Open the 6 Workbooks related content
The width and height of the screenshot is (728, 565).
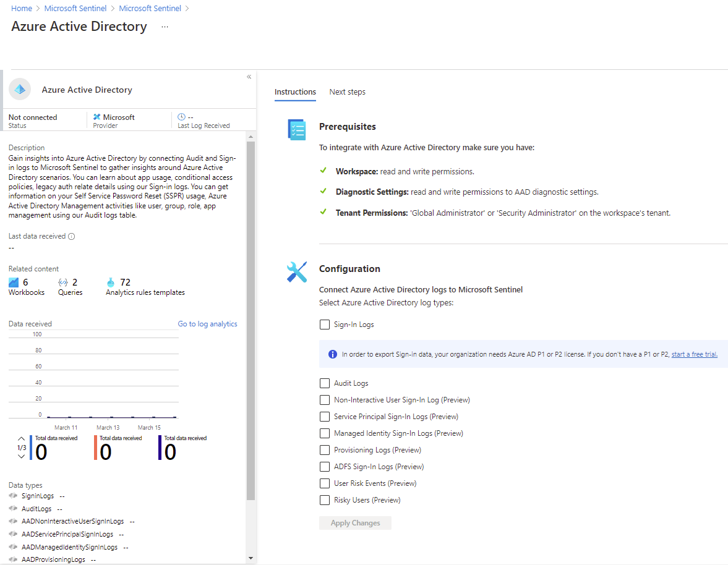[x=27, y=287]
